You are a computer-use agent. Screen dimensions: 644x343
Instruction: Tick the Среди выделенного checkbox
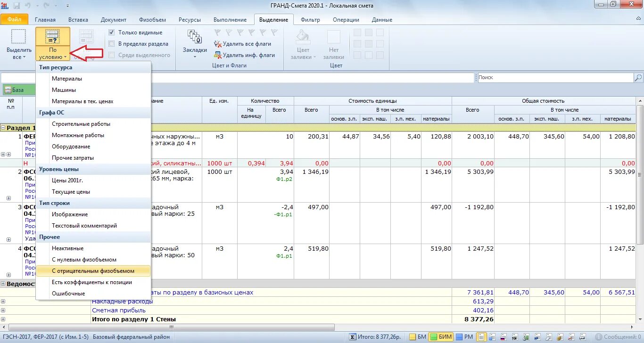[112, 55]
